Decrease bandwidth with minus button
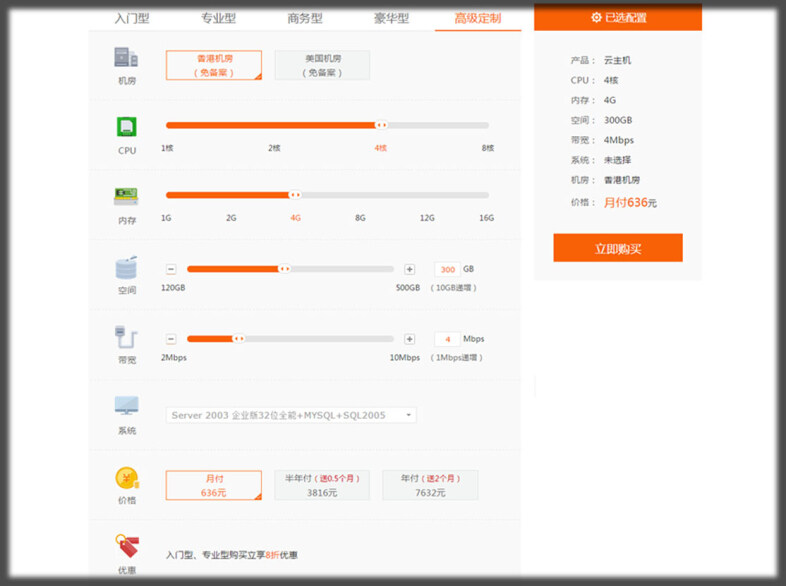Screen dimensions: 786x586 click(x=171, y=339)
